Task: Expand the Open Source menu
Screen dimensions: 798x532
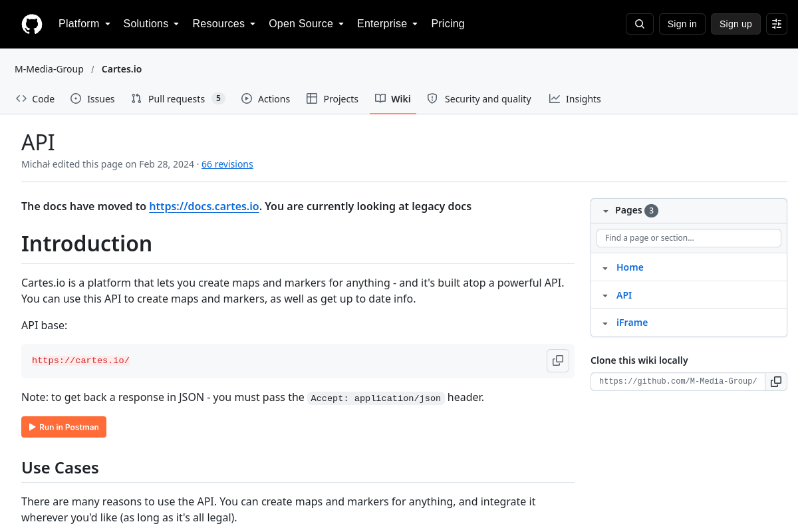Action: click(306, 24)
